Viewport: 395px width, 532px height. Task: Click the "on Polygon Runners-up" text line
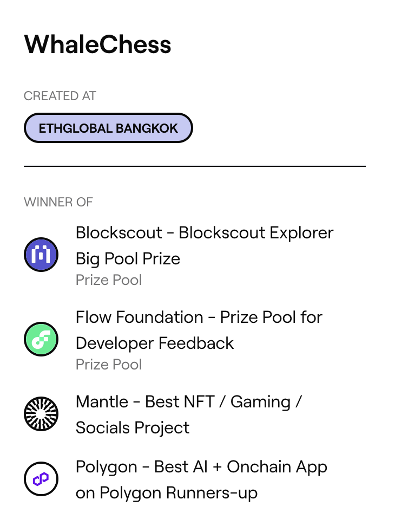point(167,493)
